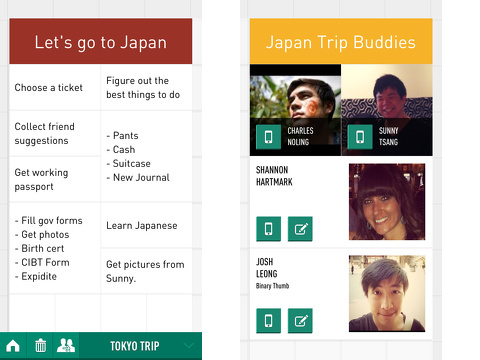Tap phone icon on Charles Noling card
Viewport: 480px width, 360px height.
(x=268, y=137)
